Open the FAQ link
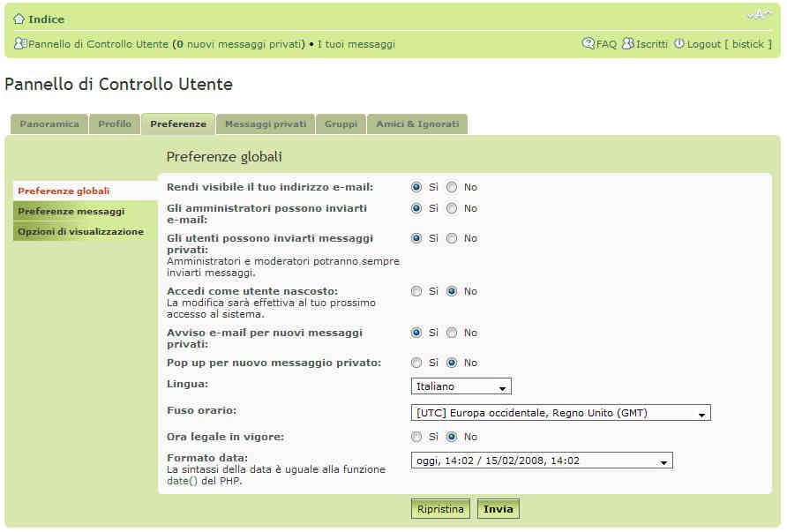Viewport: 787px width, 532px height. (x=606, y=44)
